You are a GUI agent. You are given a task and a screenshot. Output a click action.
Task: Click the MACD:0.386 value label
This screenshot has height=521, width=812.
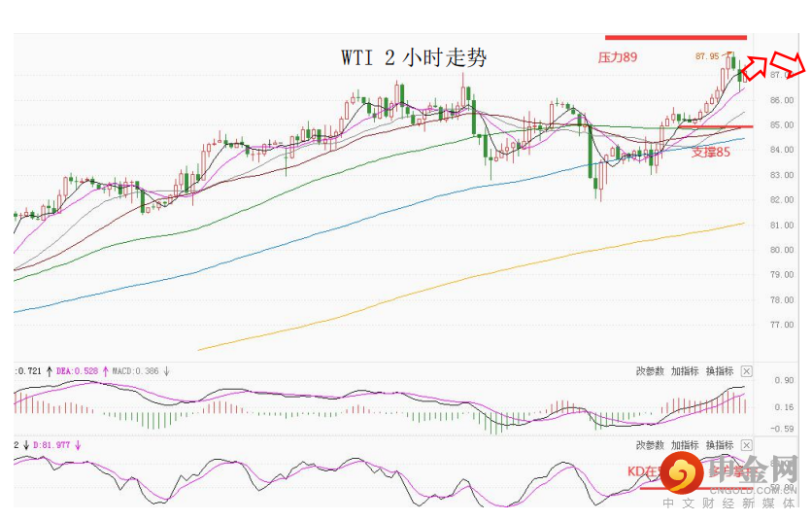136,371
